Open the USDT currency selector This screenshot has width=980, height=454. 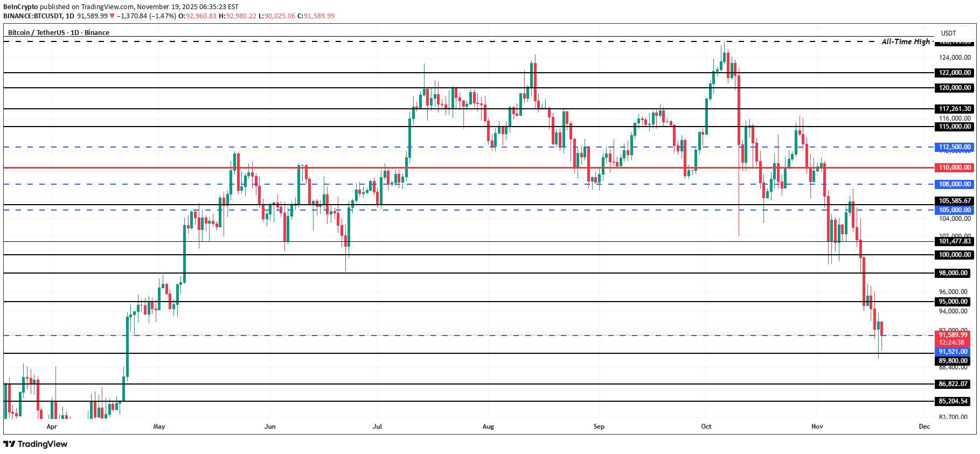tap(948, 33)
